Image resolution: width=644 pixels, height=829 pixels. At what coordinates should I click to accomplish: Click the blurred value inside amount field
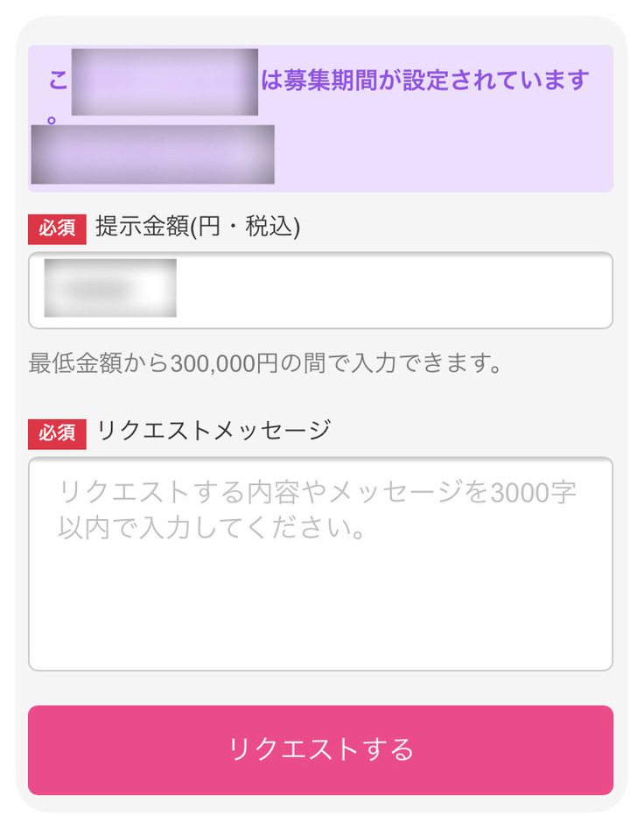(110, 288)
